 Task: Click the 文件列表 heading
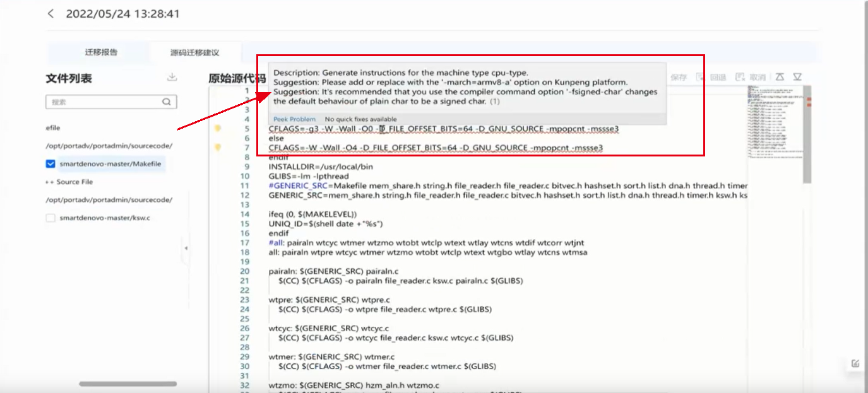point(69,78)
